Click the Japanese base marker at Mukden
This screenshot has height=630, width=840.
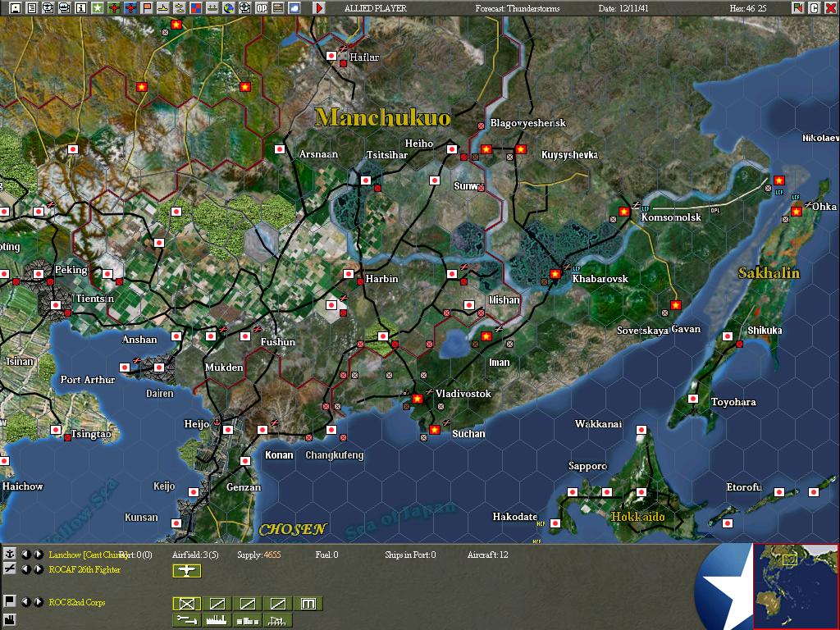211,336
